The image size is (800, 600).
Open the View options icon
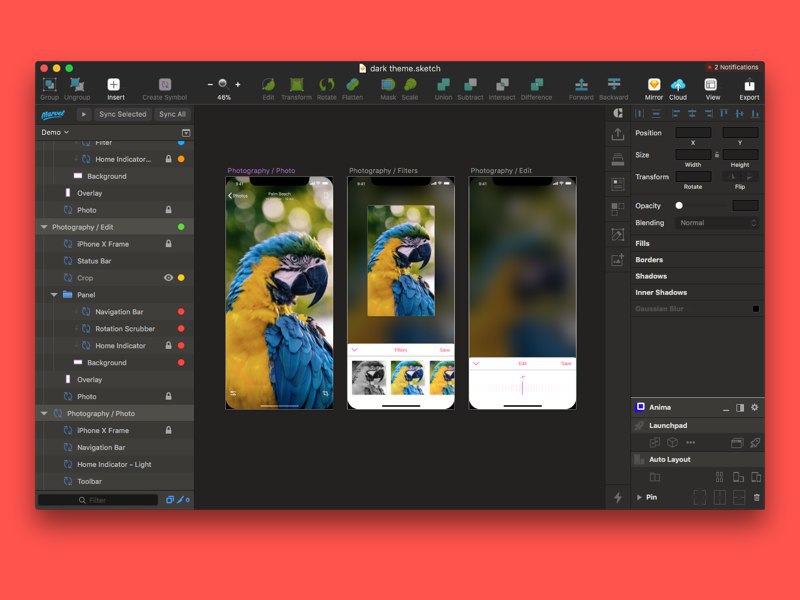(x=711, y=84)
